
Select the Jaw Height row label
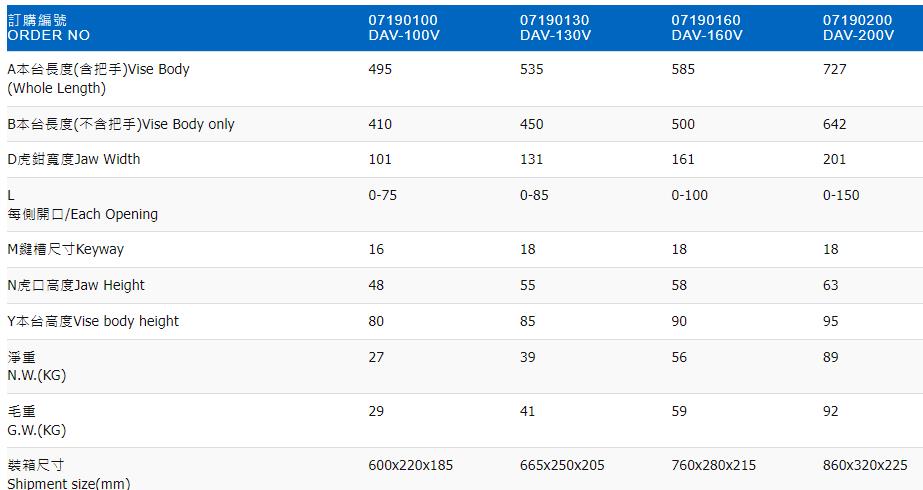coord(76,285)
